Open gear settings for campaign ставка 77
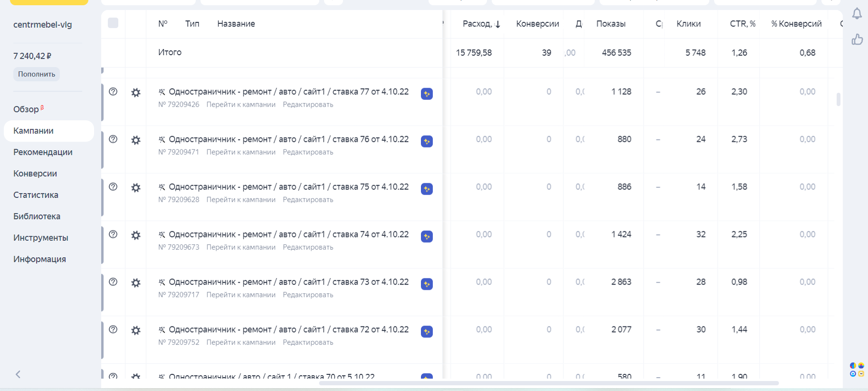This screenshot has width=868, height=391. (x=136, y=92)
